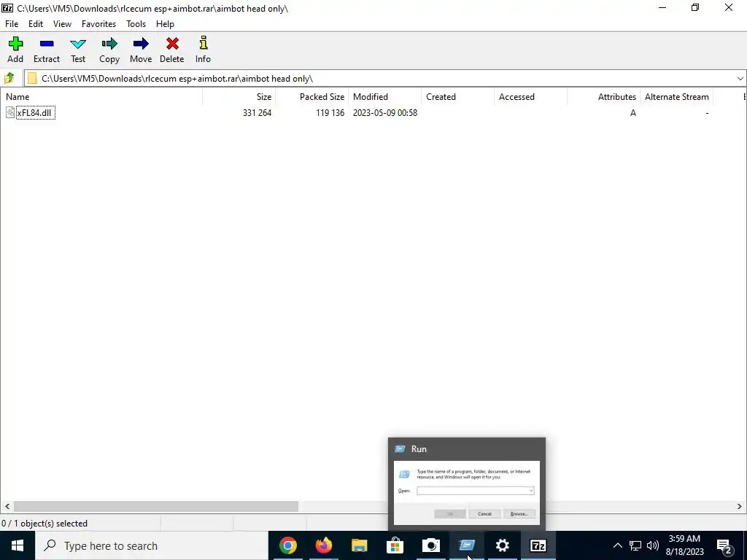Click the horizontal scrollbar left arrow

point(7,506)
